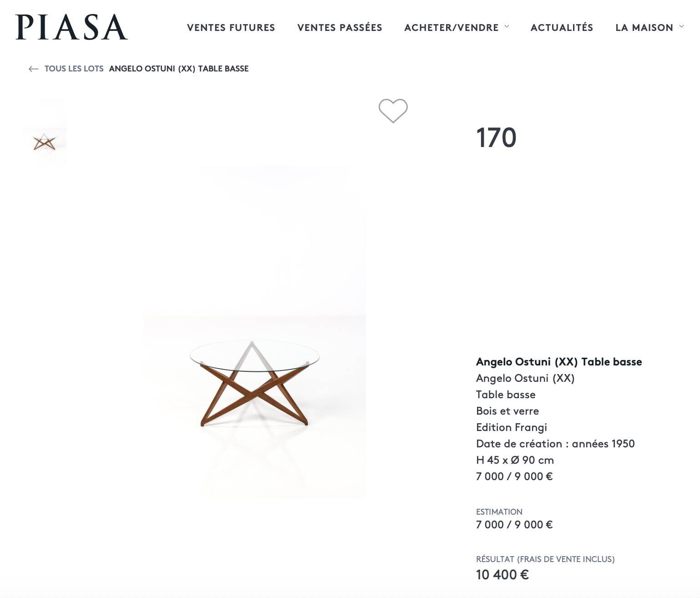The height and width of the screenshot is (598, 700).
Task: Click breadcrumb ANGELO OSTUNI (XX) TABLE BASSE
Action: tap(178, 69)
